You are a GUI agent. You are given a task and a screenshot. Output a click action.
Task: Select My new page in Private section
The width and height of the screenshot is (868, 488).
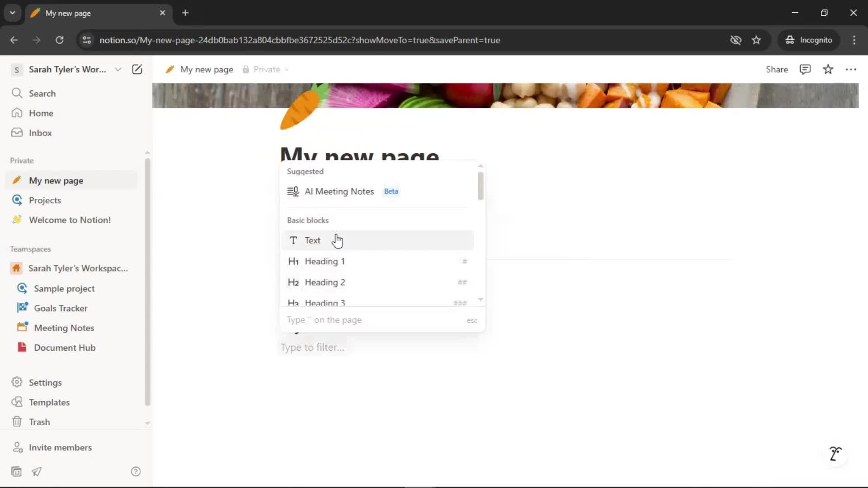click(72, 180)
